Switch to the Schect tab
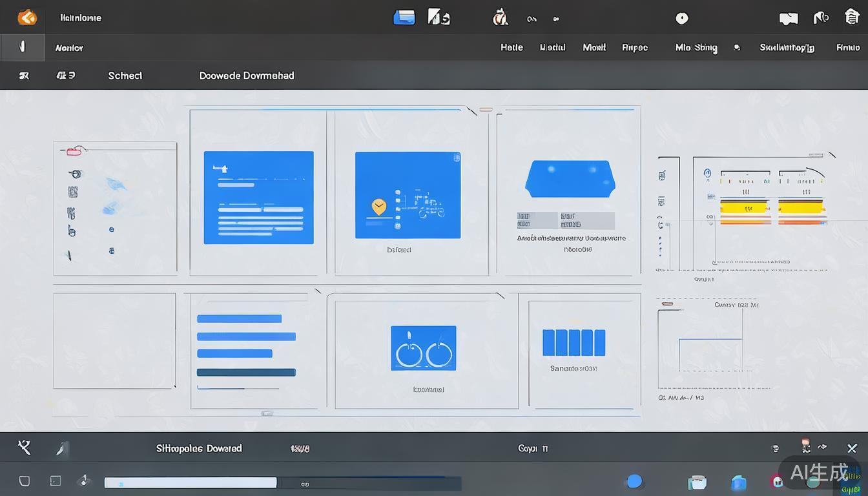The image size is (868, 496). pos(125,76)
